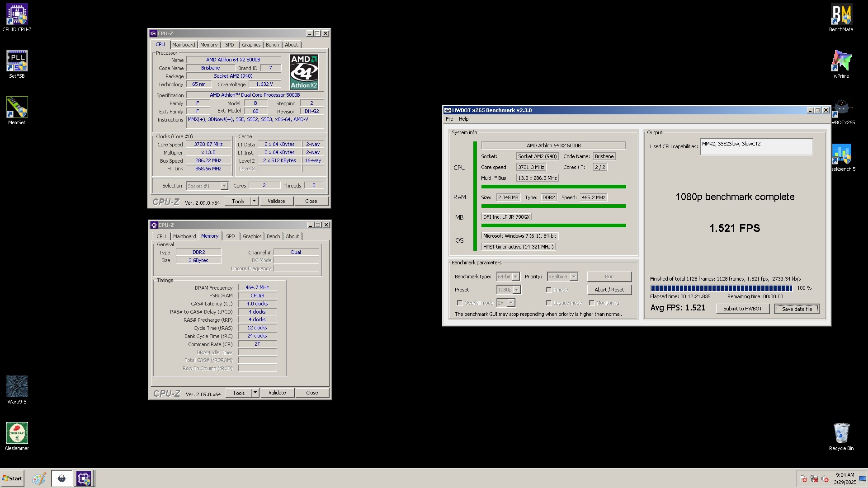Toggle Monitoring checkbox
This screenshot has height=488, width=868.
pyautogui.click(x=592, y=303)
